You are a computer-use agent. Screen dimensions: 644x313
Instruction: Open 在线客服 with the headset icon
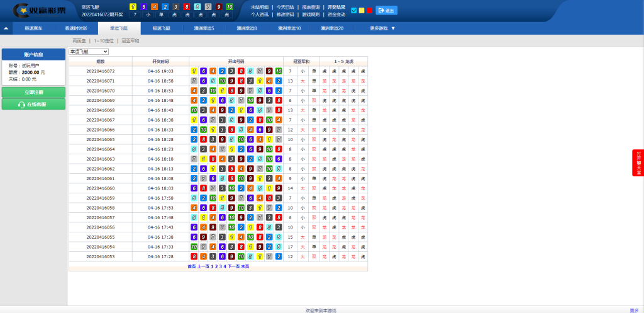33,104
